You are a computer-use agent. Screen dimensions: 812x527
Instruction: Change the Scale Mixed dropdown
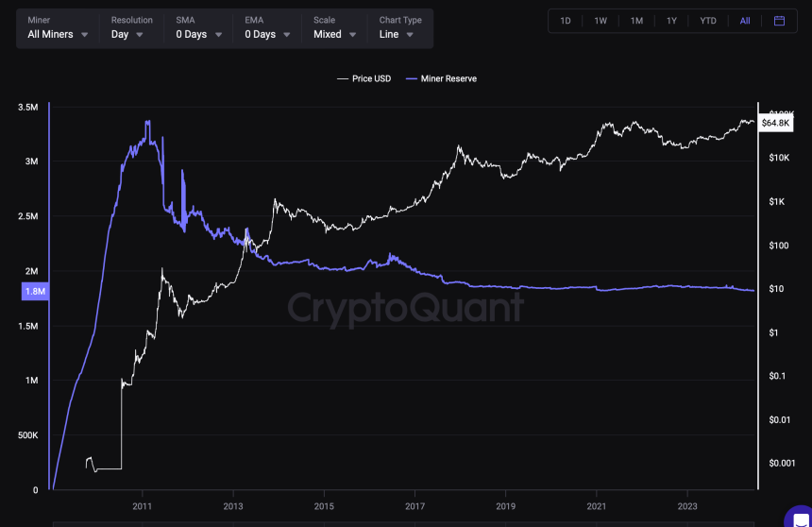335,34
